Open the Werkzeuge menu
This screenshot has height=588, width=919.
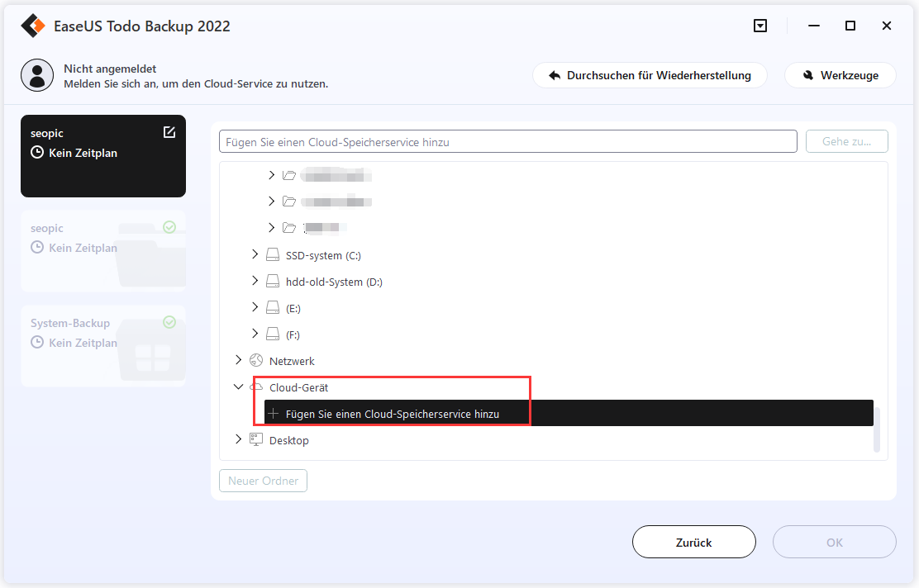840,75
